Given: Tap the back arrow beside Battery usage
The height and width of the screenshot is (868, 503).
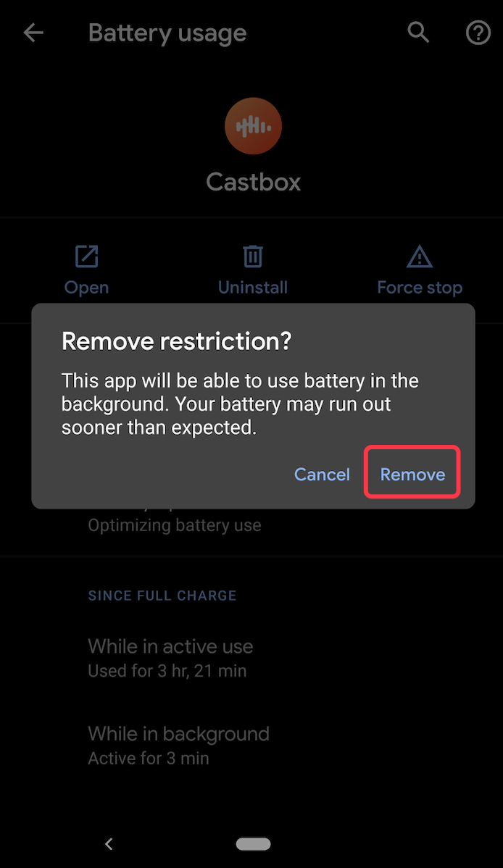Looking at the screenshot, I should 33,33.
